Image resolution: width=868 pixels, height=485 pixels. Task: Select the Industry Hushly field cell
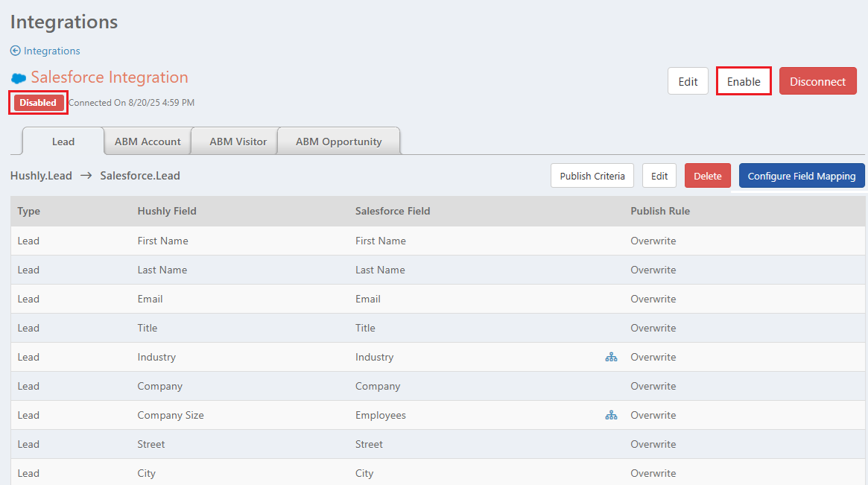156,357
